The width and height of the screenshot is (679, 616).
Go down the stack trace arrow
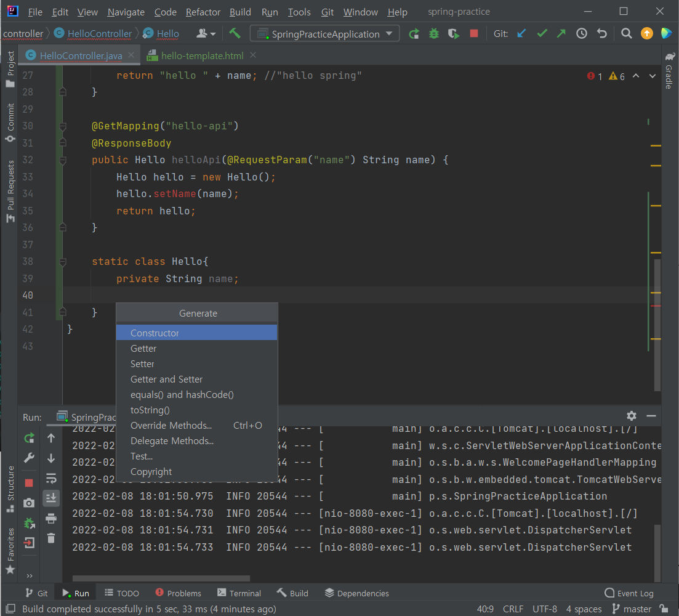(51, 458)
